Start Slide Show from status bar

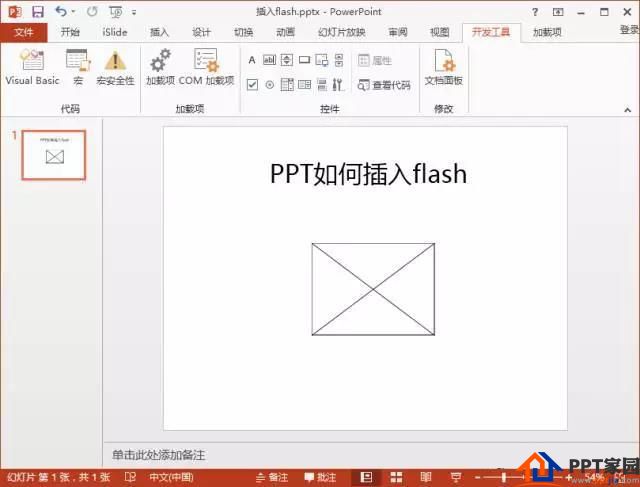tap(455, 477)
